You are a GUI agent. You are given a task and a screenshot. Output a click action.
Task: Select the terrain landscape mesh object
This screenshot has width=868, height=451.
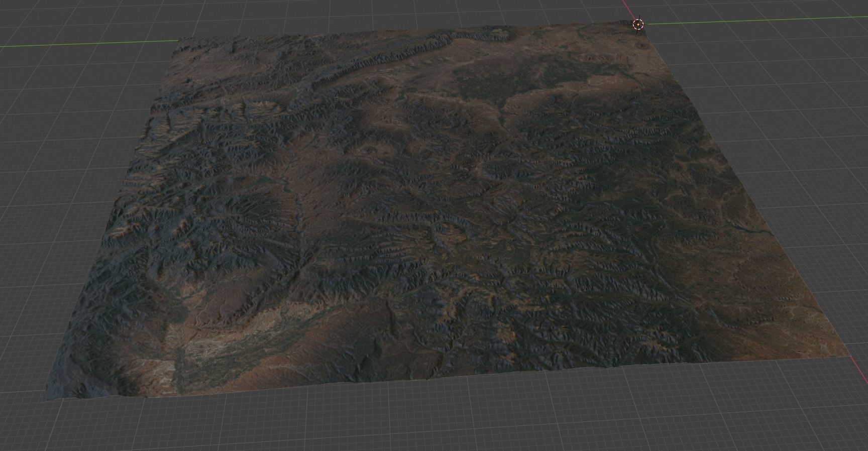pos(432,211)
